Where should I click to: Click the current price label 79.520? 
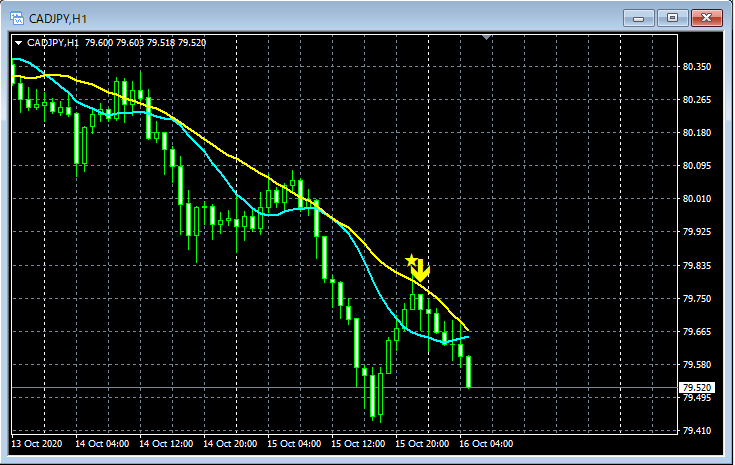(x=697, y=387)
